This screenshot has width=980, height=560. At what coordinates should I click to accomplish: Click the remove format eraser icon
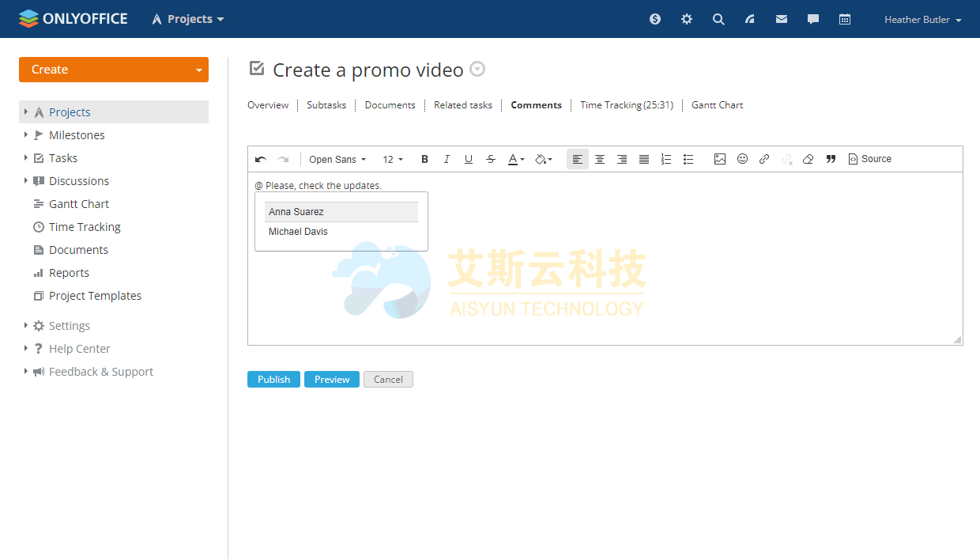[x=808, y=159]
